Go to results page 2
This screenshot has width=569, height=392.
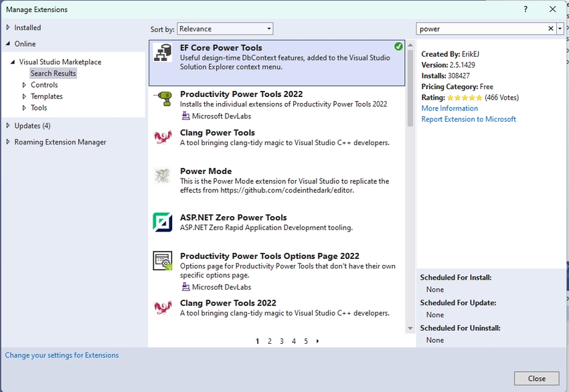point(270,341)
